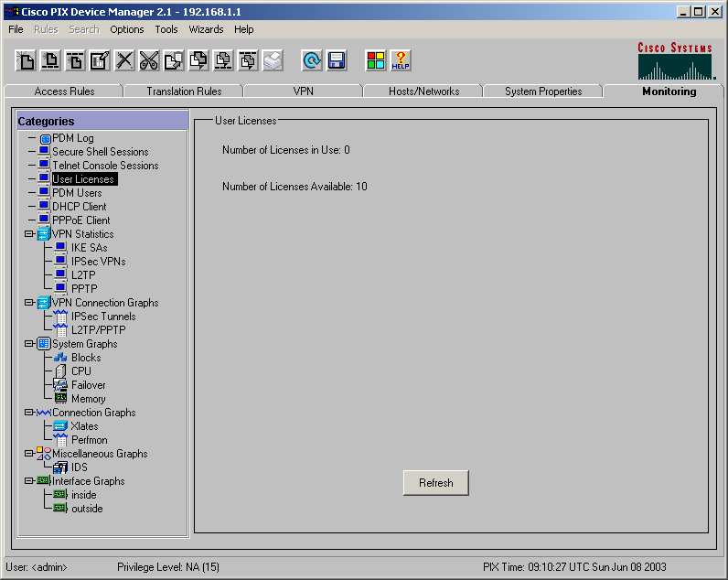The width and height of the screenshot is (728, 580).
Task: Switch to the System Properties tab
Action: click(543, 91)
